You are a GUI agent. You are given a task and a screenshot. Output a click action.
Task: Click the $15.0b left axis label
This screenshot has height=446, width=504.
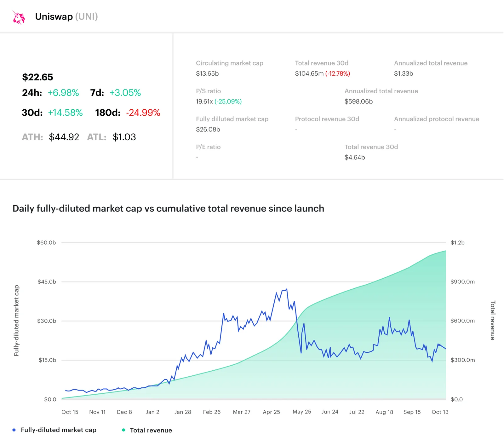[47, 360]
